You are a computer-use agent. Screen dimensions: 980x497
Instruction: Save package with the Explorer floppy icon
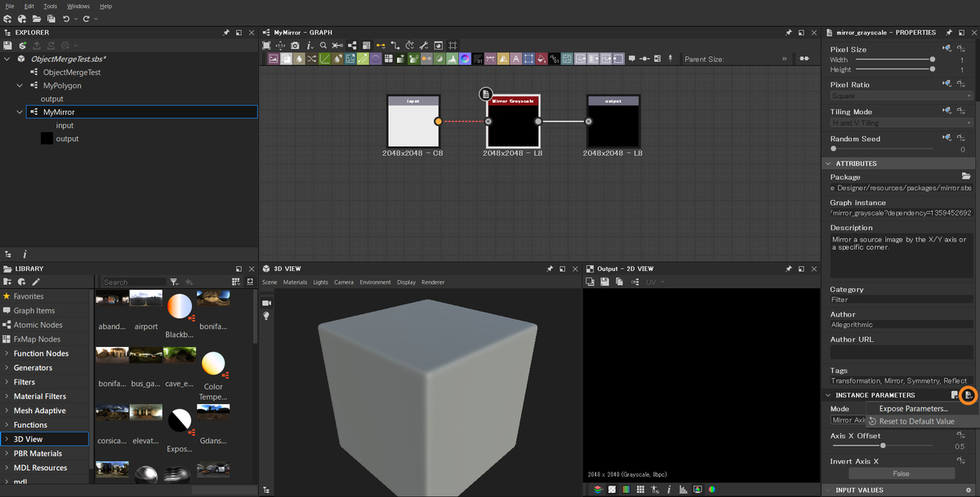click(x=7, y=46)
